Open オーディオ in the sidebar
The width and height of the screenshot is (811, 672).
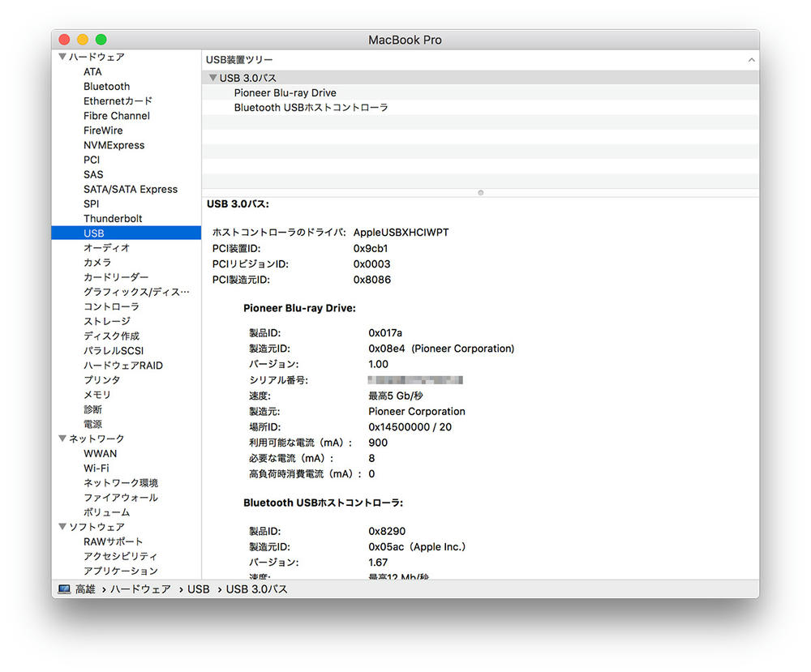pyautogui.click(x=106, y=247)
